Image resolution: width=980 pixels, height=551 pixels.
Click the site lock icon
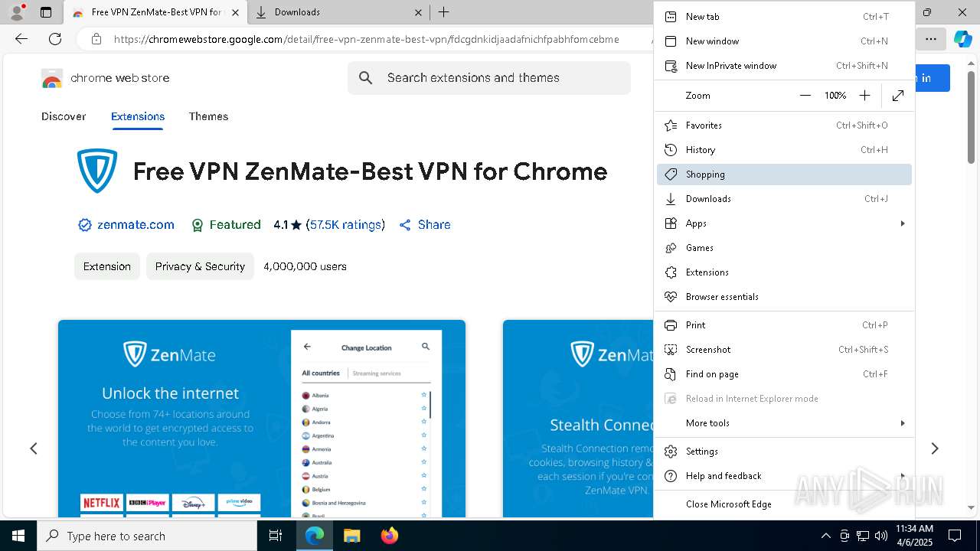click(x=96, y=39)
